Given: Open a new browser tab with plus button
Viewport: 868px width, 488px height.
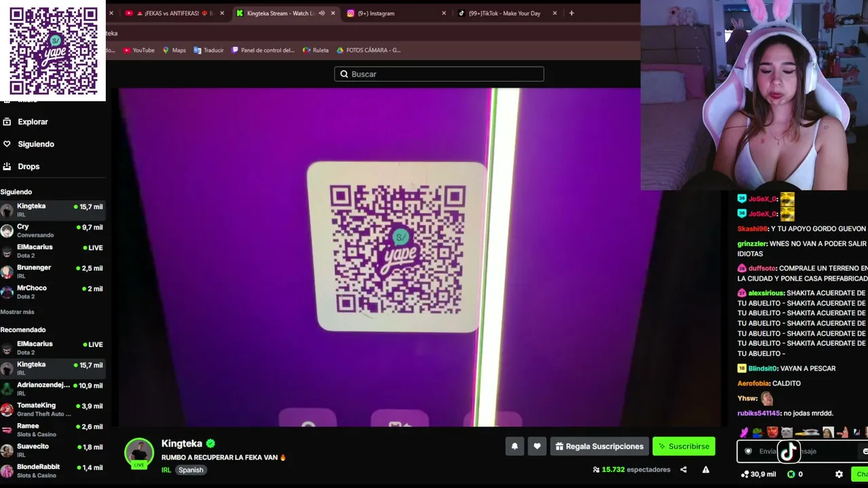Looking at the screenshot, I should pos(572,13).
